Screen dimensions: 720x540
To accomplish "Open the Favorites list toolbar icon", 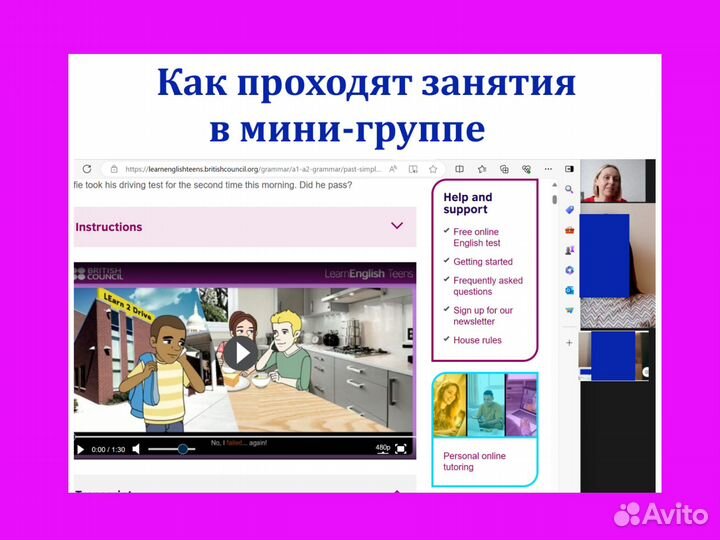I will pyautogui.click(x=482, y=169).
